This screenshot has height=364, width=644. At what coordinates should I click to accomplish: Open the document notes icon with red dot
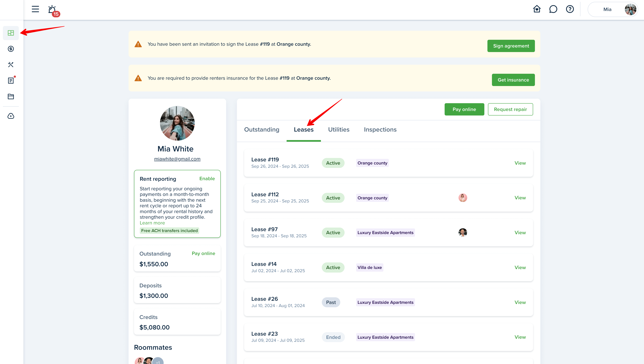[11, 81]
